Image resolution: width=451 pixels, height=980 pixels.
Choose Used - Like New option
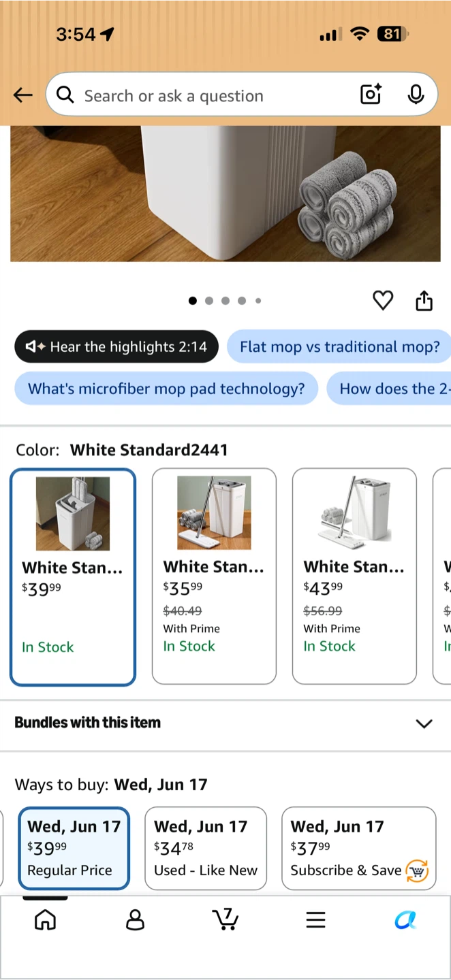[x=206, y=848]
